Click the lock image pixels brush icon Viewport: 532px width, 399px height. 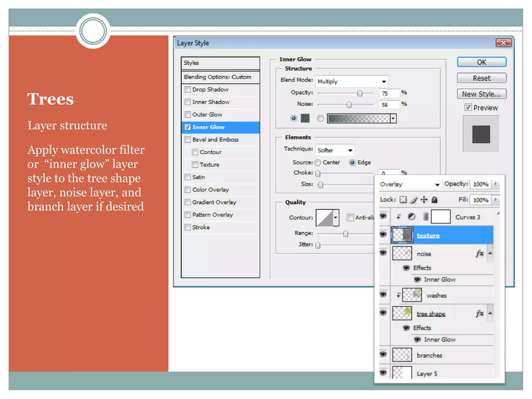pos(414,199)
